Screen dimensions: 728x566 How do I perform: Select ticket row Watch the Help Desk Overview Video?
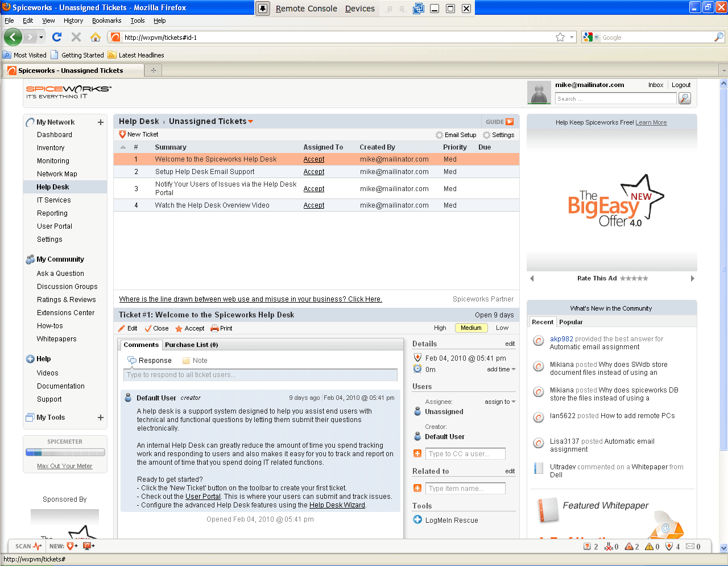(x=316, y=205)
